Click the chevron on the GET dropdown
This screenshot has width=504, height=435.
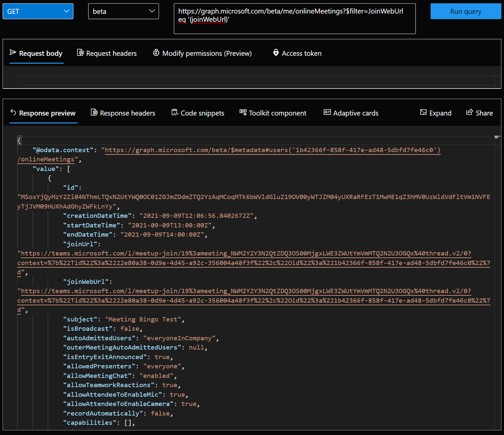67,11
